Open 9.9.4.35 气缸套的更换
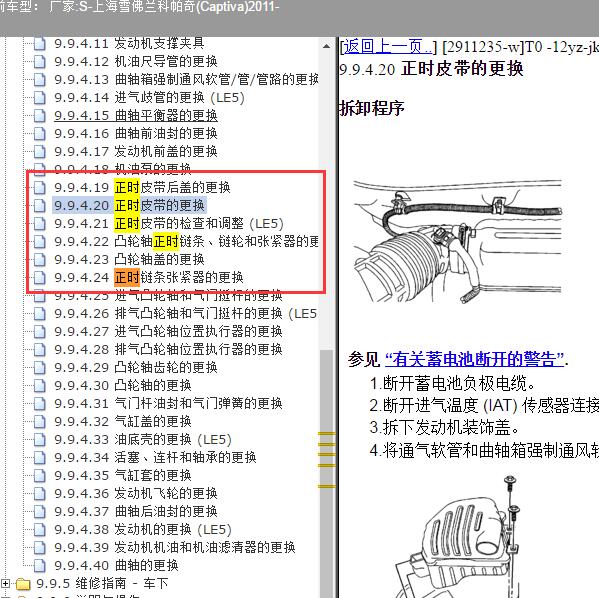Image resolution: width=599 pixels, height=598 pixels. tap(123, 475)
